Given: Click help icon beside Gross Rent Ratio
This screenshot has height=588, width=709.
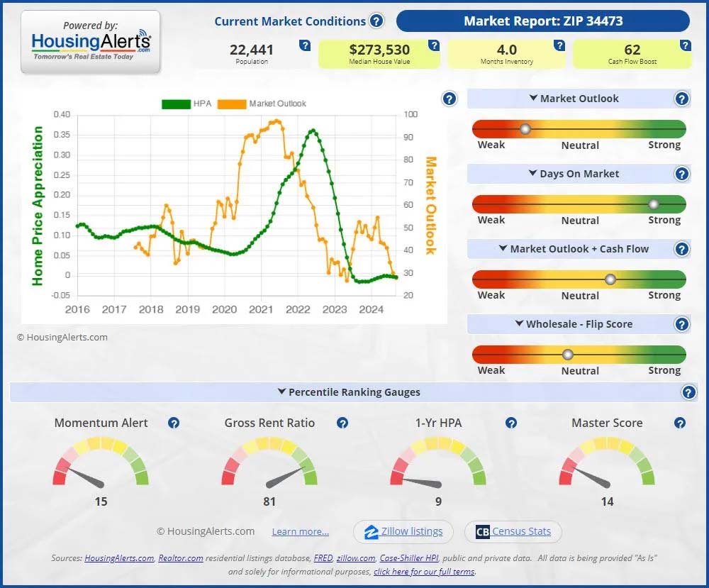Looking at the screenshot, I should (342, 423).
